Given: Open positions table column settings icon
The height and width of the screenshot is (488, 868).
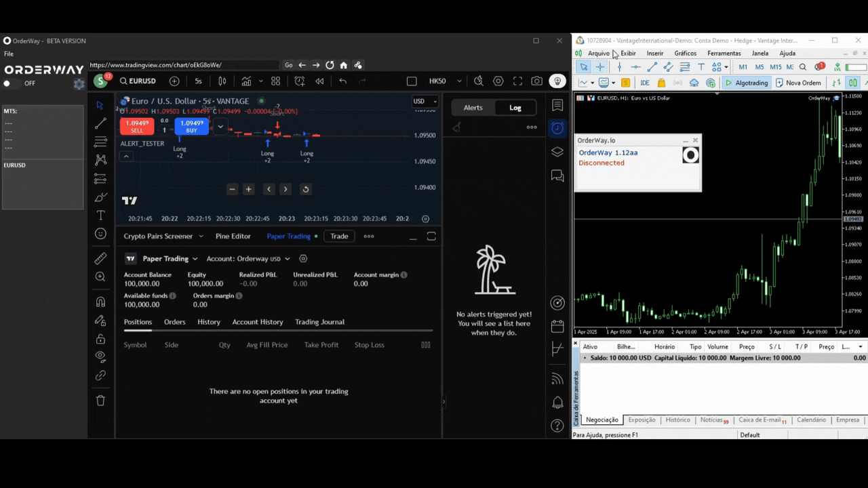Looking at the screenshot, I should pos(426,345).
